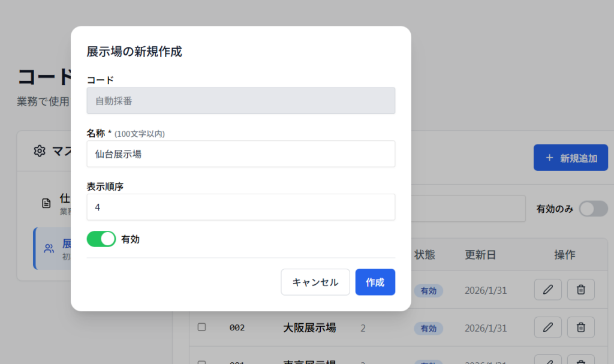This screenshot has width=614, height=364.
Task: Click the gear icon beside マスタ heading
Action: pos(40,151)
